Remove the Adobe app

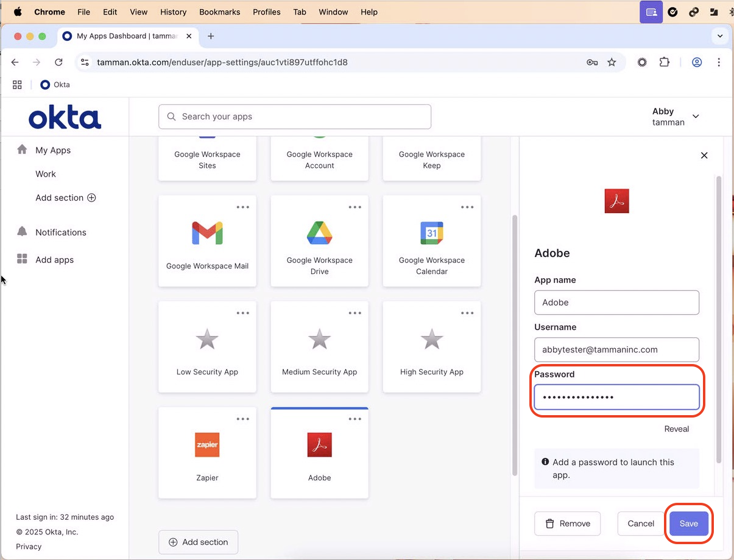[x=567, y=523]
